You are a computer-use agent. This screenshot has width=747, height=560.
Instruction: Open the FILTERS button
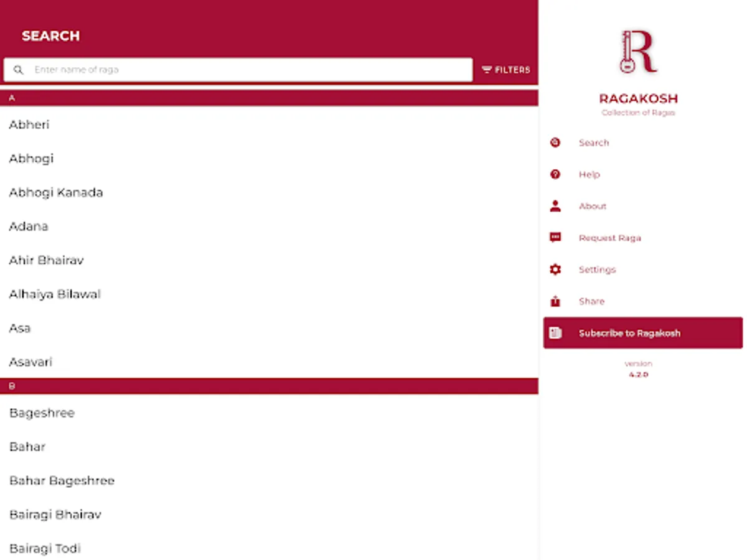pos(506,70)
